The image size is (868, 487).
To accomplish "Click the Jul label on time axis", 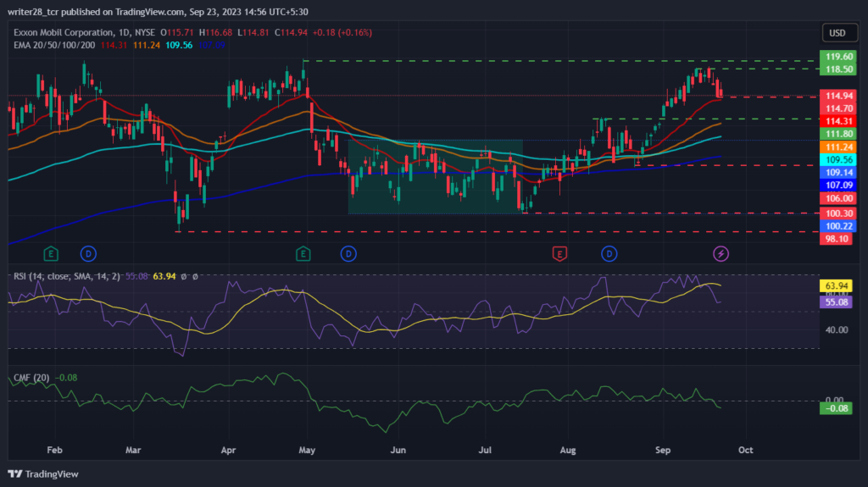I will pos(484,450).
